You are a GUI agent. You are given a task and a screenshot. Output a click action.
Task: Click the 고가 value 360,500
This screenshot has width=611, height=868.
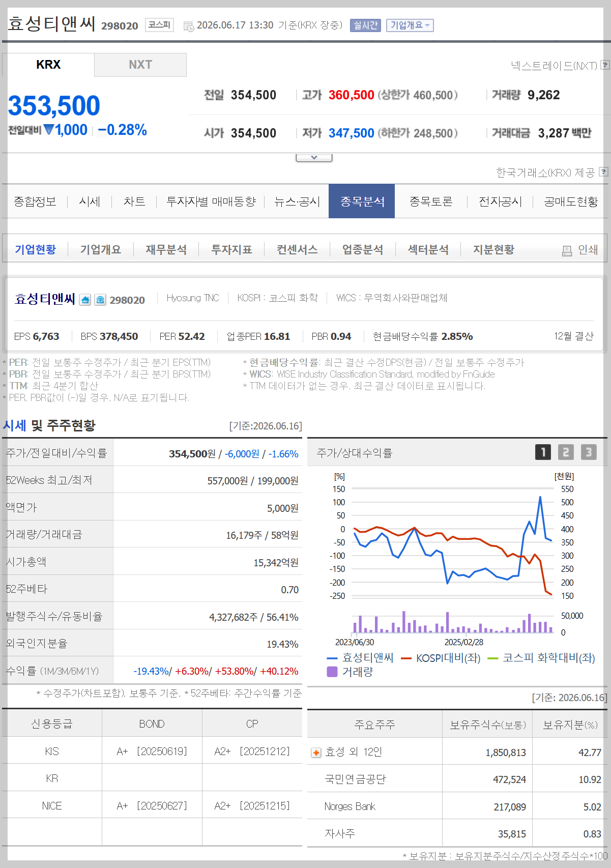[x=352, y=95]
